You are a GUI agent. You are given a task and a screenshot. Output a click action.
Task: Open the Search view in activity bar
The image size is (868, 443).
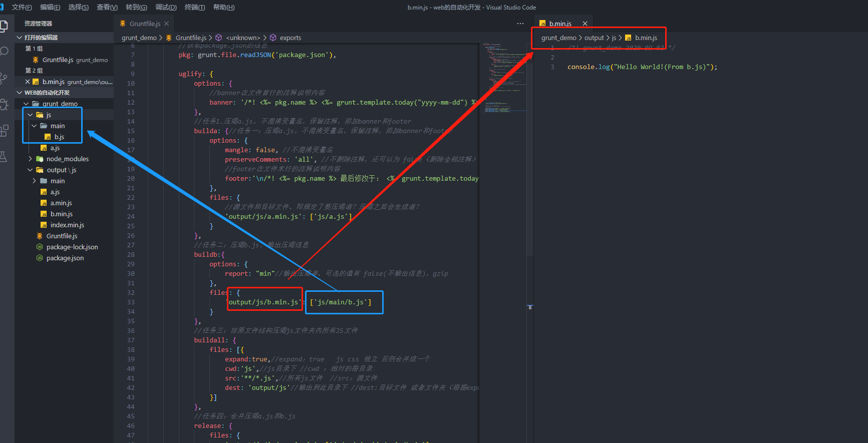(x=4, y=52)
